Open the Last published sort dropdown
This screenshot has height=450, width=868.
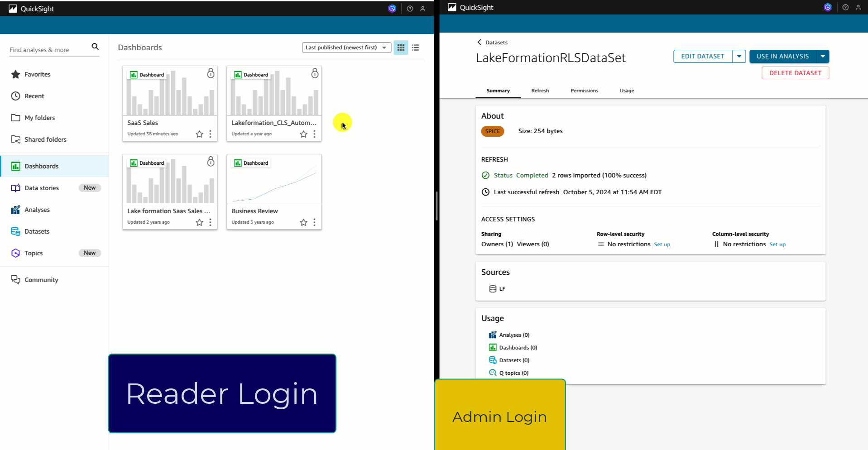346,48
